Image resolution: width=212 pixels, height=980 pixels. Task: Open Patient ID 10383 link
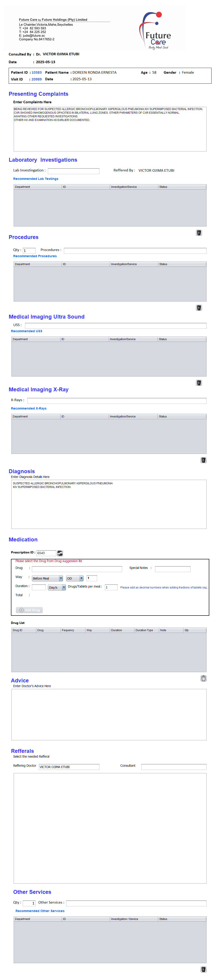(x=37, y=72)
